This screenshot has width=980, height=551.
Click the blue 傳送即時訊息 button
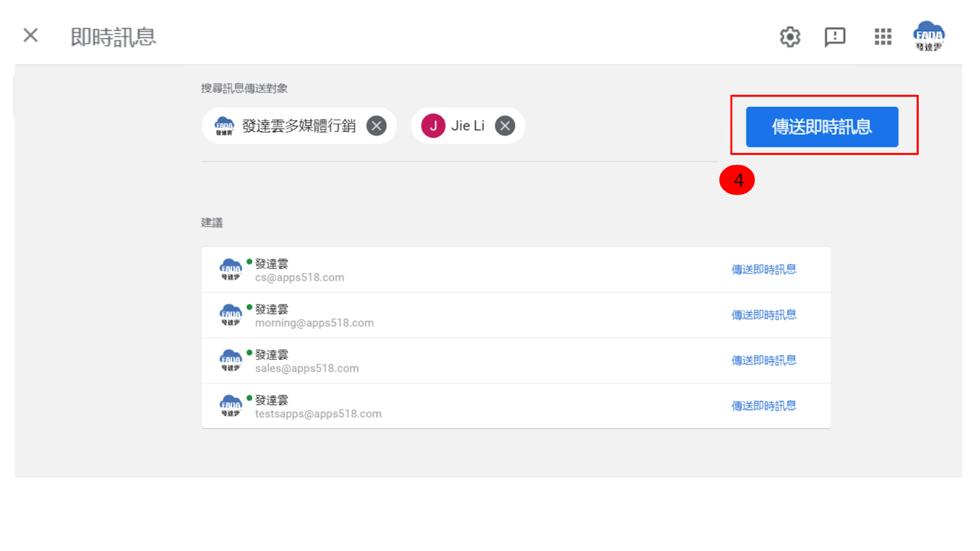[822, 127]
